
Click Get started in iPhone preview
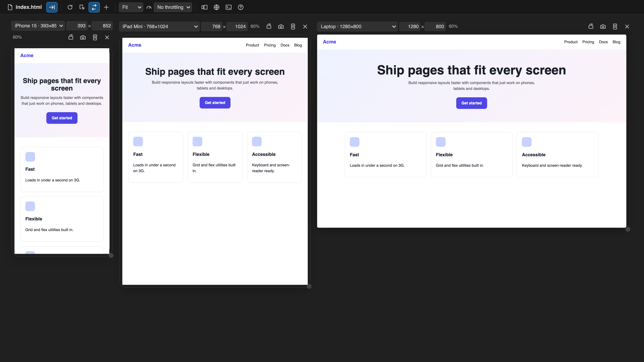tap(62, 118)
